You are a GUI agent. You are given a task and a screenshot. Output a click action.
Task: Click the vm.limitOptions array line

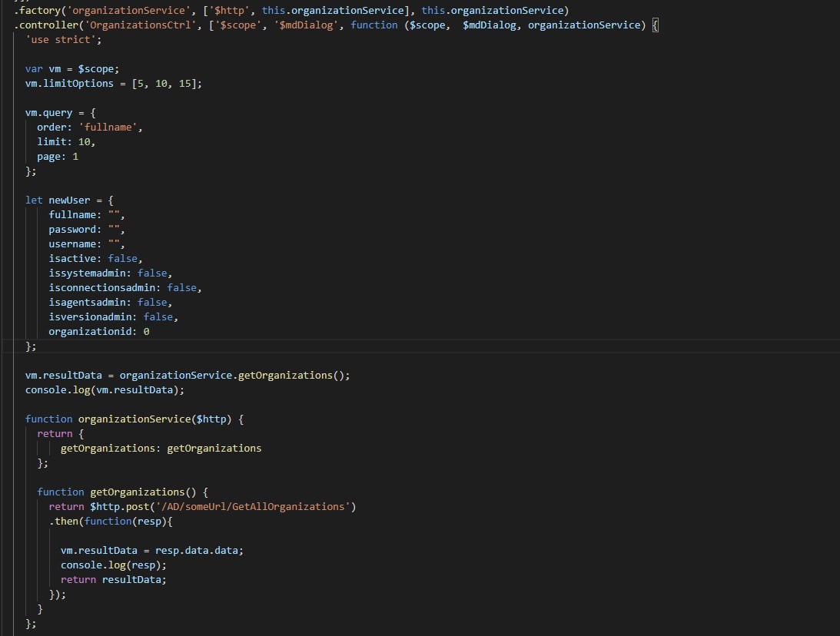click(x=114, y=84)
